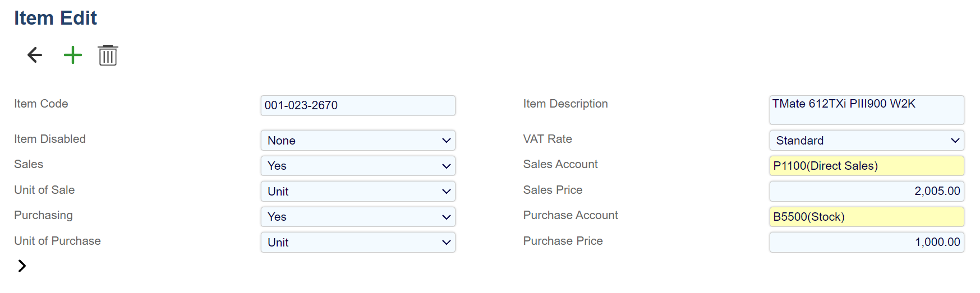Open the Sales Yes dropdown
Screen dimensions: 980x293
tap(358, 166)
